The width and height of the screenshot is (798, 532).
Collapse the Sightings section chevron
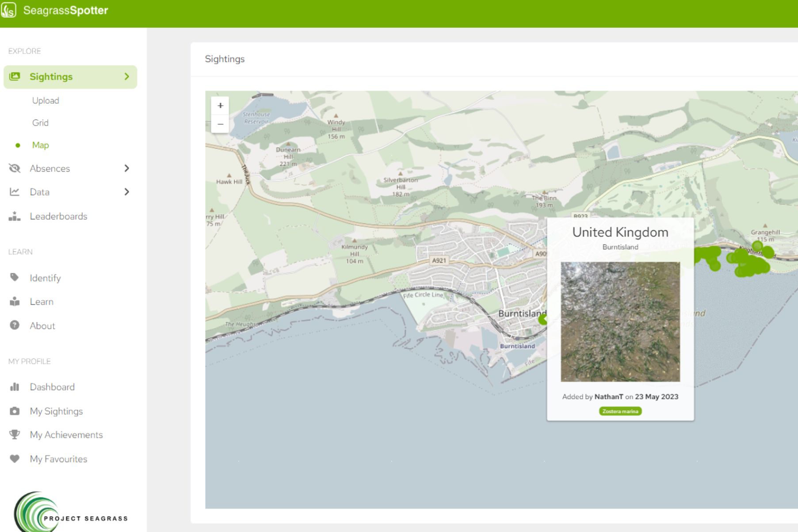point(127,76)
